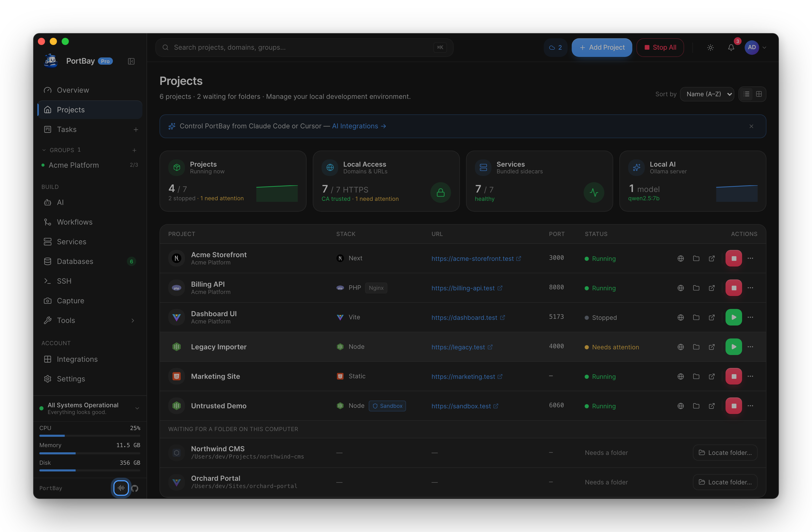
Task: Expand the Tools submenu chevron
Action: (x=133, y=321)
